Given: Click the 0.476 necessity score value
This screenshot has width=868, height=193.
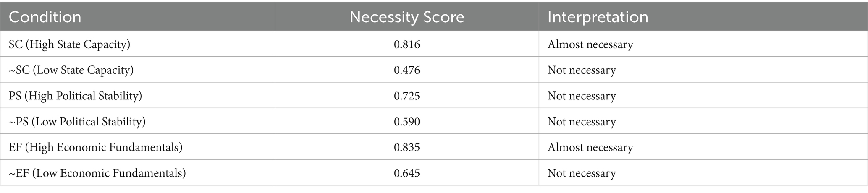Looking at the screenshot, I should [x=406, y=70].
